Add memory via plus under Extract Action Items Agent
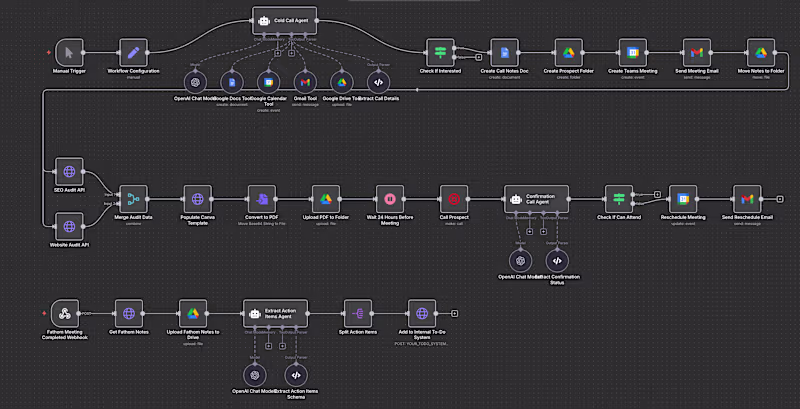The image size is (800, 409). (268, 346)
